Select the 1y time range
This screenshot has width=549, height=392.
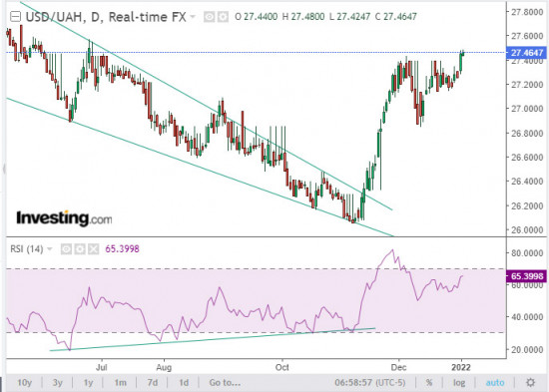[88, 383]
